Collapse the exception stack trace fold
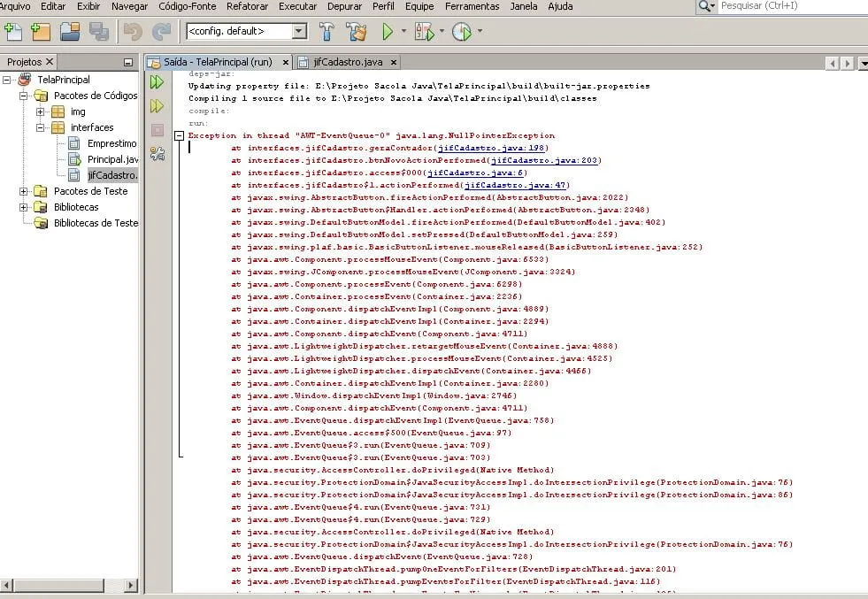Viewport: 868px width, 599px height. 180,135
